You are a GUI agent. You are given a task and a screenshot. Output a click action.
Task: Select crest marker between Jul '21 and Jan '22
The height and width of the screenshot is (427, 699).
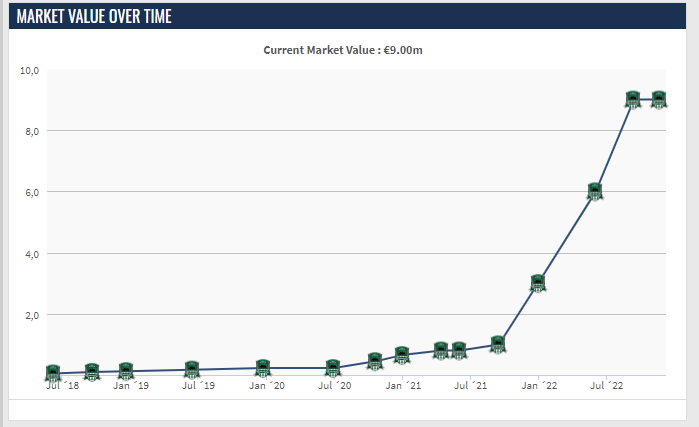tap(498, 344)
